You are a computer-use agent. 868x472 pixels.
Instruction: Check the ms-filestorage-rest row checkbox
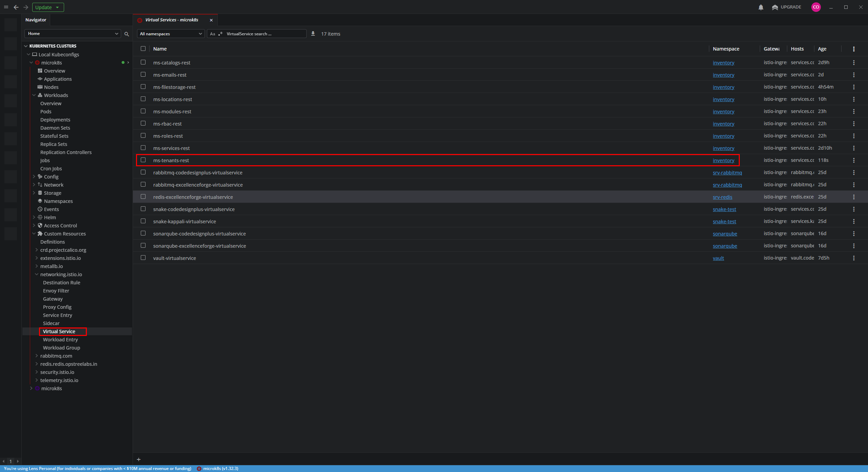(x=143, y=87)
